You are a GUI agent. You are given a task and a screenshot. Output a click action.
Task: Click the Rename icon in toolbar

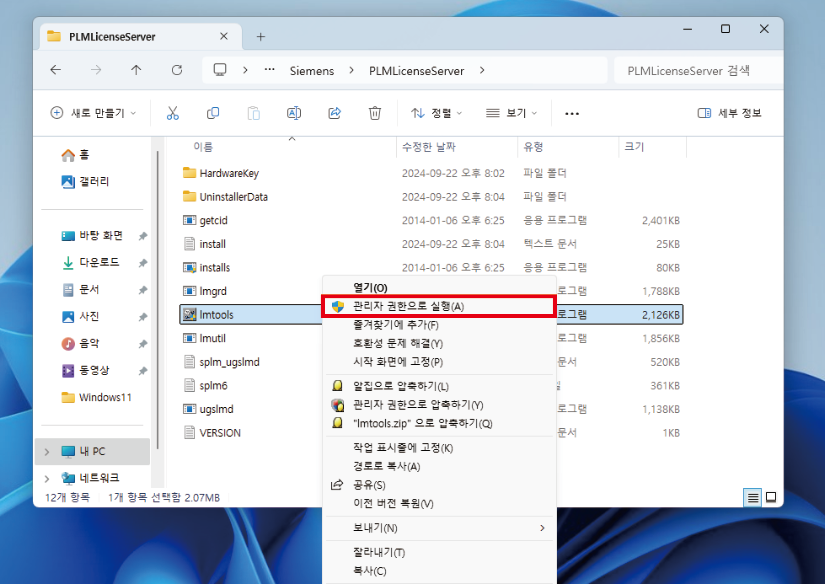pos(294,113)
